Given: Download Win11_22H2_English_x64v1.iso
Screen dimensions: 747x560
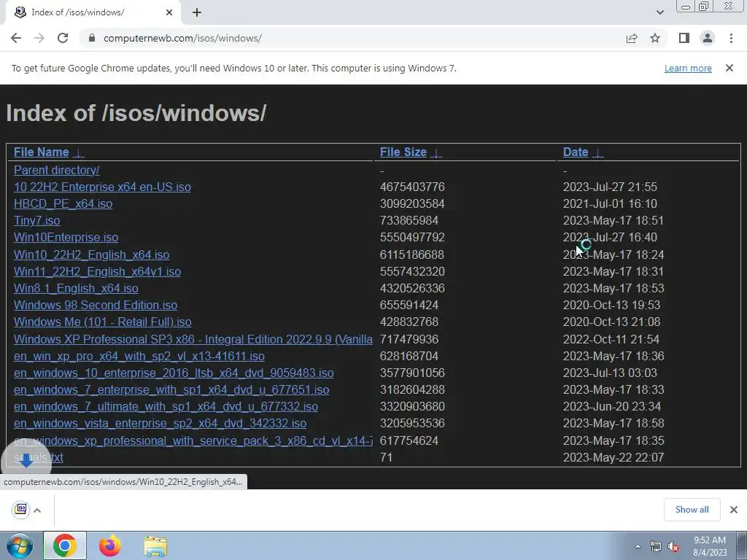Looking at the screenshot, I should coord(97,271).
